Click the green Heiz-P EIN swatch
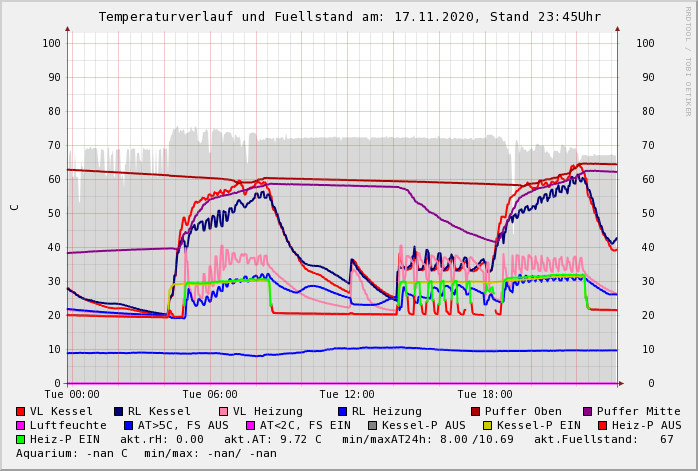This screenshot has height=471, width=698. [21, 439]
